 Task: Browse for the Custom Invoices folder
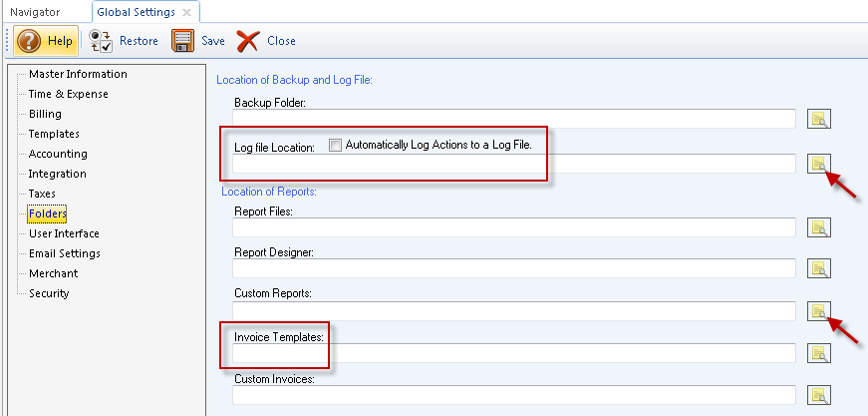(818, 395)
